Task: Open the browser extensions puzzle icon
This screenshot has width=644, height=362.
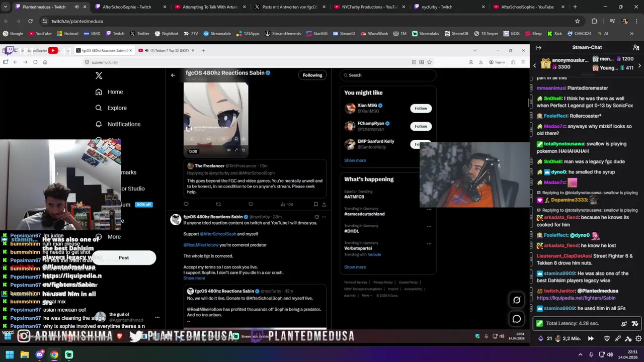Action: click(x=594, y=21)
